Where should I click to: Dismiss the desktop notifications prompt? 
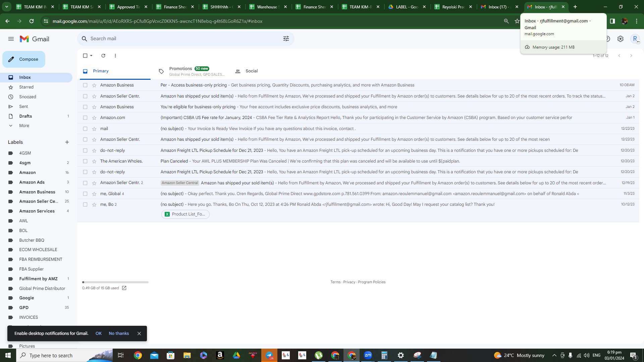pos(139,334)
